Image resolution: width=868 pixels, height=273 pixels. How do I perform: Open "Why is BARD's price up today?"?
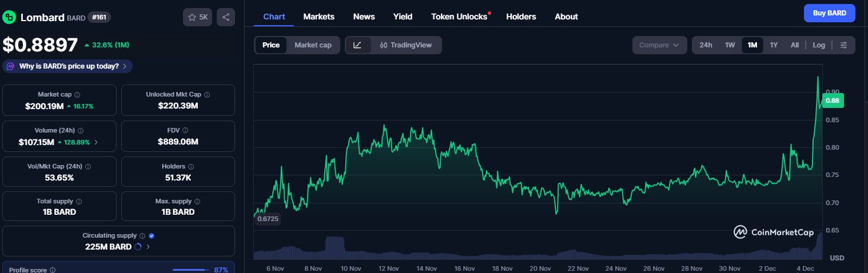click(69, 66)
